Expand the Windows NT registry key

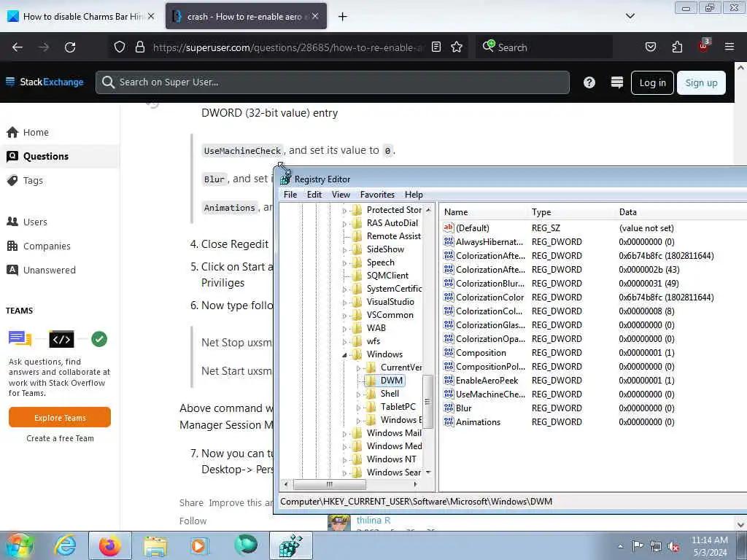point(344,459)
